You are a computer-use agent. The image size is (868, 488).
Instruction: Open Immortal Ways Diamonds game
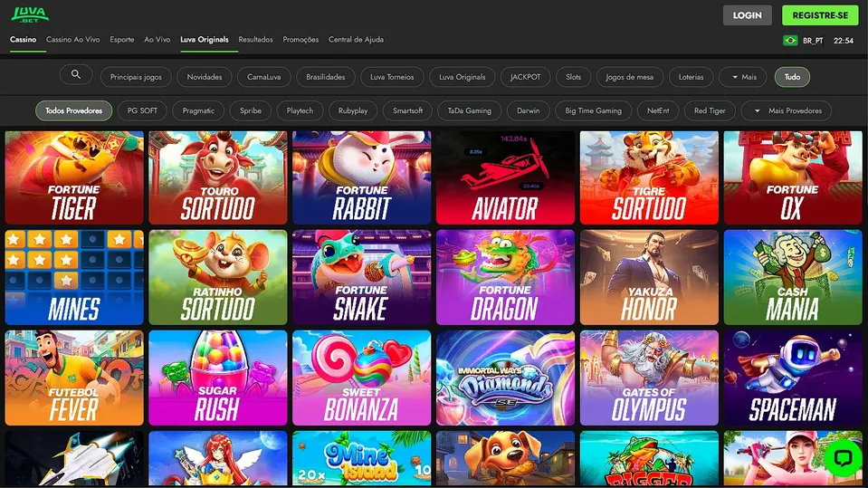pos(505,378)
